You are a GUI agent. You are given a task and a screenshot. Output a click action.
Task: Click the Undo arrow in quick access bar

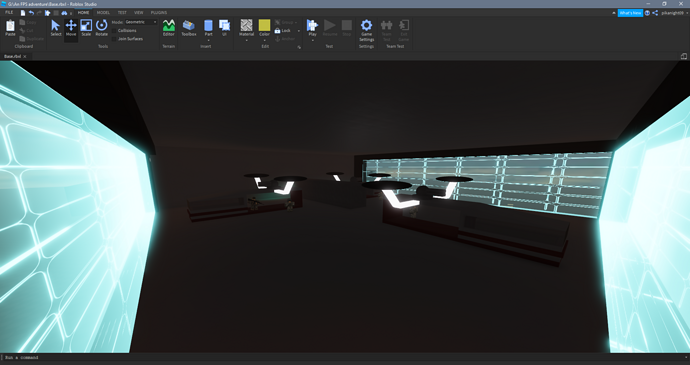31,13
